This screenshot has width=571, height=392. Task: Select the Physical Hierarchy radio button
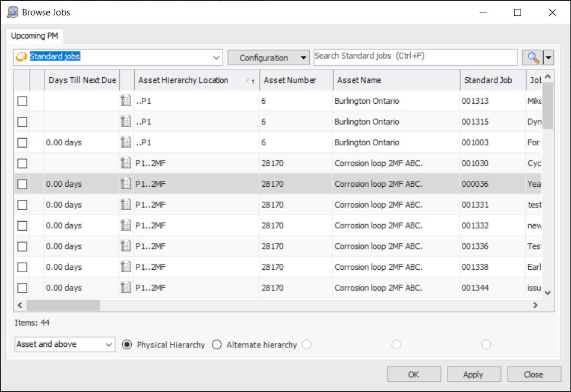(127, 345)
